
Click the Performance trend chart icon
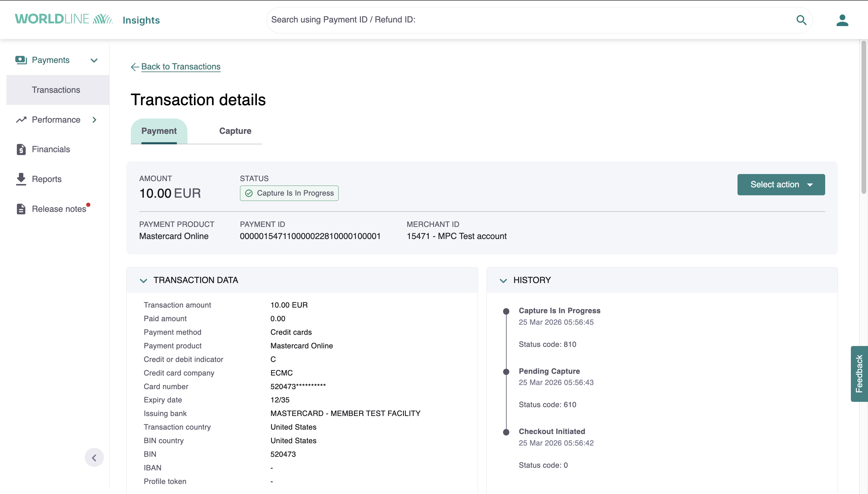coord(21,120)
